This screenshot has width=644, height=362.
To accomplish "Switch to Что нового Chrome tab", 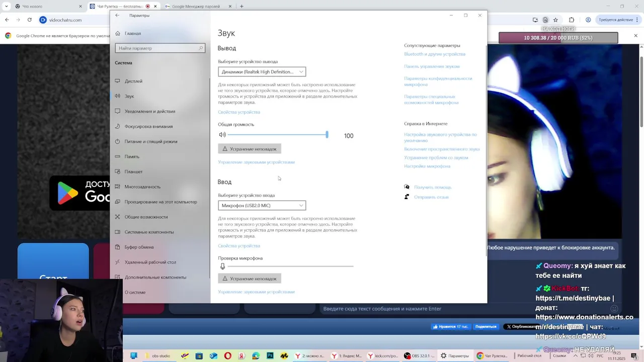I will tap(48, 7).
